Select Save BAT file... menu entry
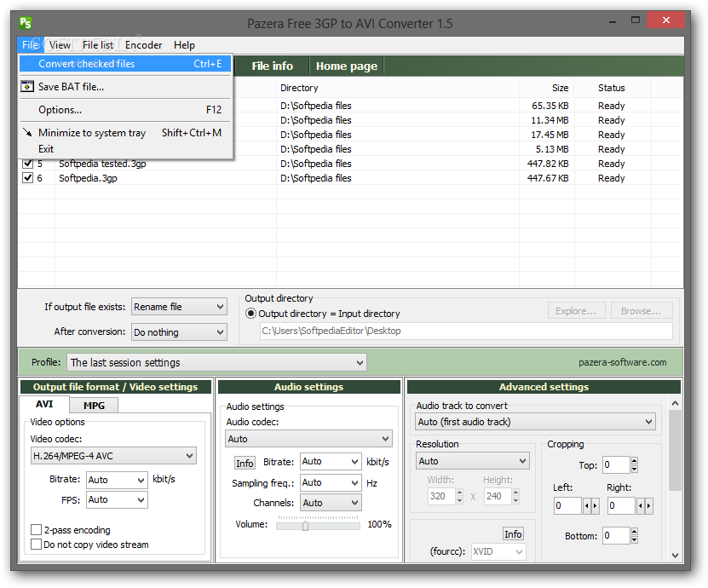 pyautogui.click(x=125, y=87)
